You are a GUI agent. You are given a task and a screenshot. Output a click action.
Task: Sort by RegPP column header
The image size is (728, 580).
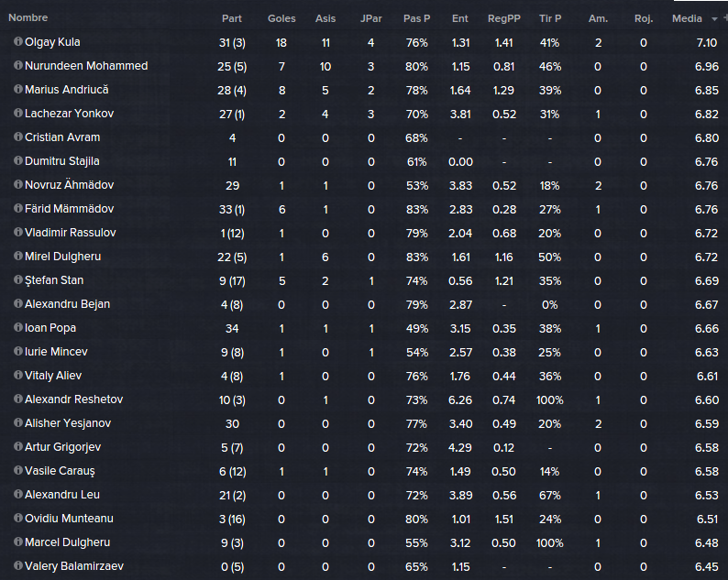[503, 18]
